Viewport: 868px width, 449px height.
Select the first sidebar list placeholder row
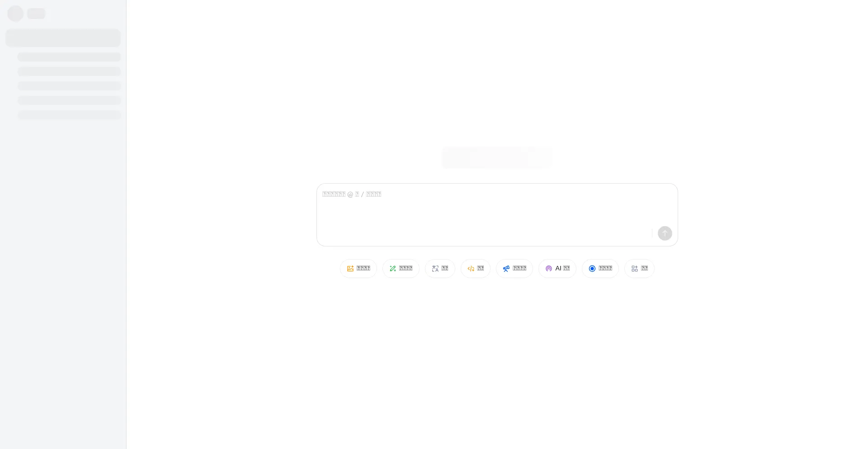[x=69, y=57]
